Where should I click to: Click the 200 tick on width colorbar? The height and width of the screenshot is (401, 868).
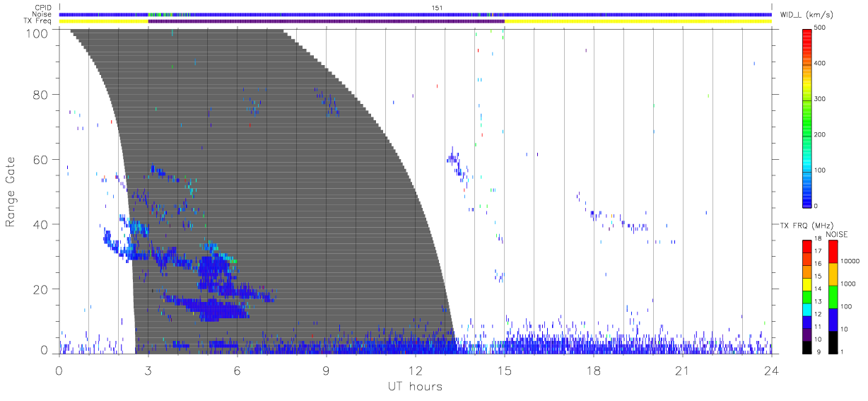821,134
